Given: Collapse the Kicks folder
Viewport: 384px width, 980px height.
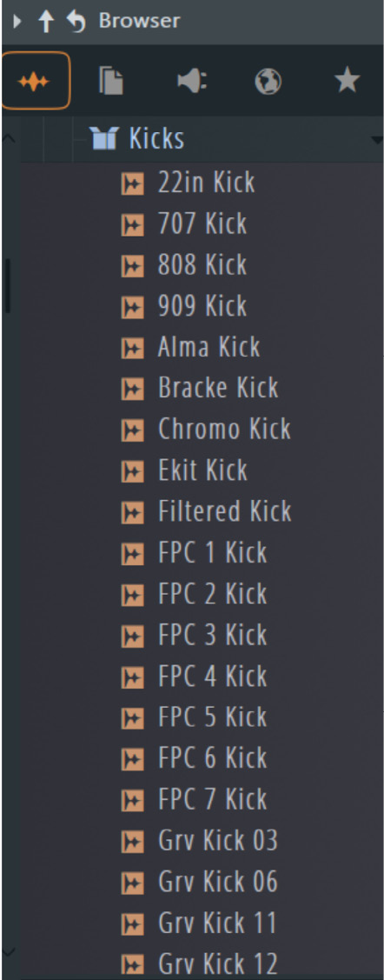Looking at the screenshot, I should (103, 138).
